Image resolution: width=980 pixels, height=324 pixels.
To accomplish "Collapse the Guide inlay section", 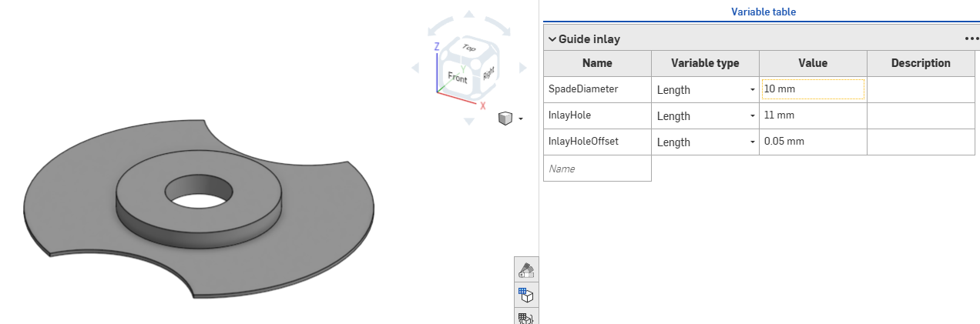I will pos(552,39).
